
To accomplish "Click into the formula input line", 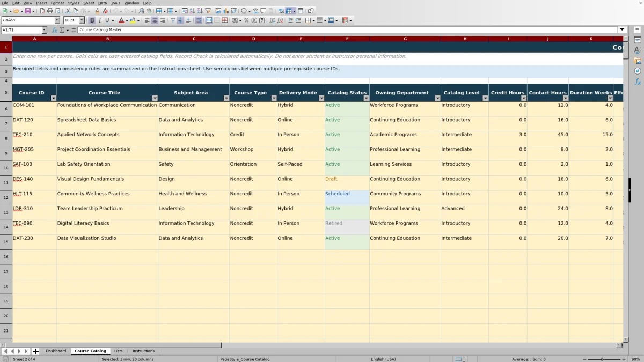I will click(x=347, y=30).
